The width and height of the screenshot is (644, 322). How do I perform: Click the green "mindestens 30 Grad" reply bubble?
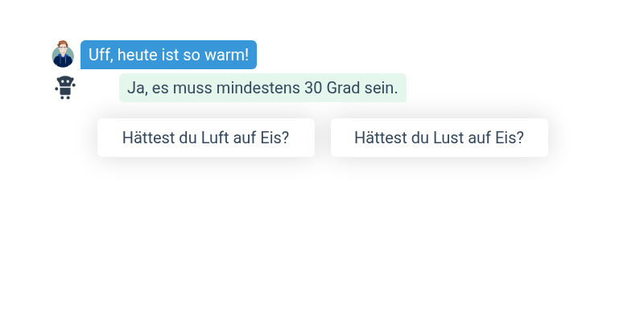coord(262,88)
